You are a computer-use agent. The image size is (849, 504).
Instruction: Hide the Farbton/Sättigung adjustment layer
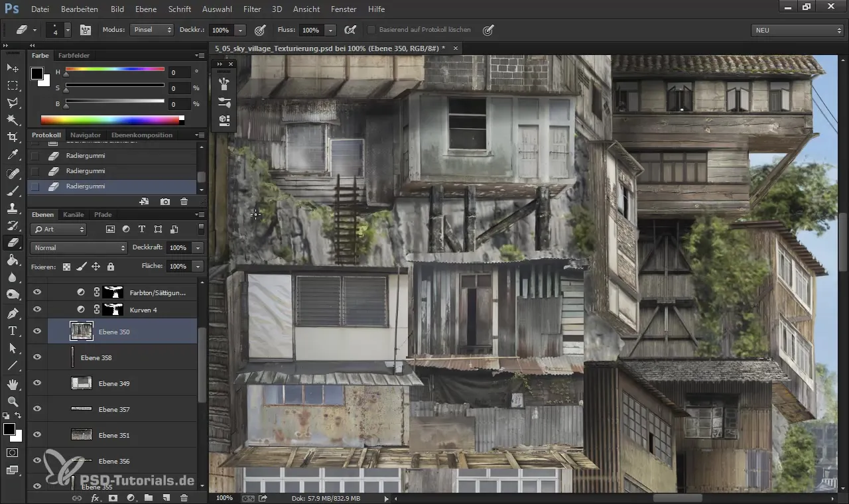37,292
